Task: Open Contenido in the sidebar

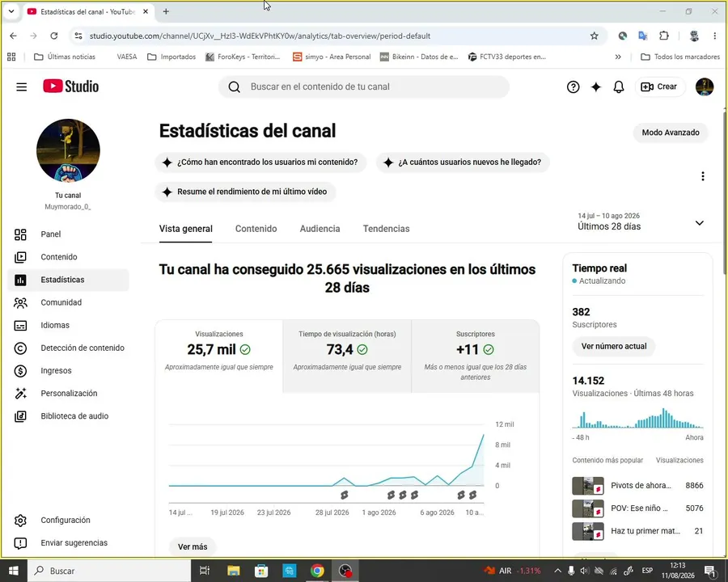Action: (68, 257)
